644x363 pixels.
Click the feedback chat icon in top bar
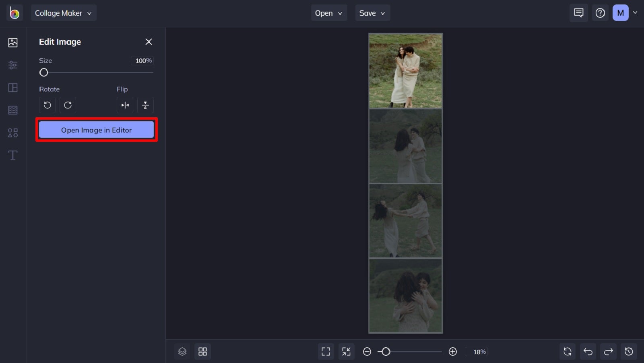pos(578,12)
